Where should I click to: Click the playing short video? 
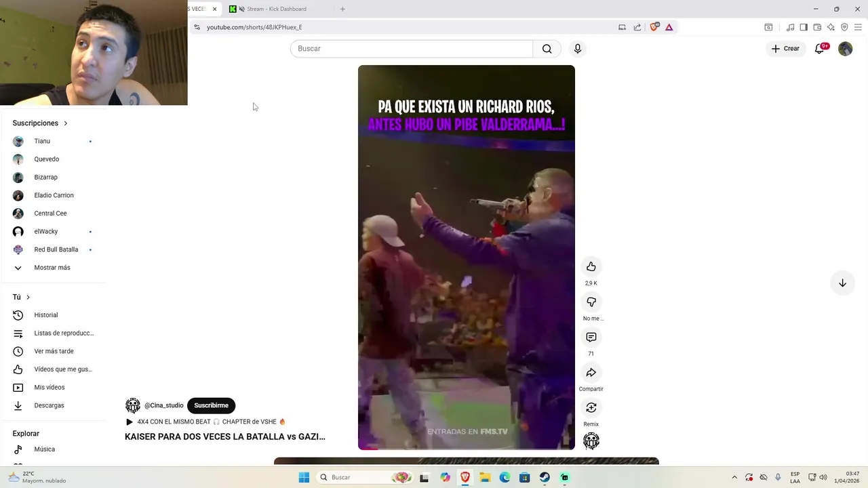tap(467, 258)
